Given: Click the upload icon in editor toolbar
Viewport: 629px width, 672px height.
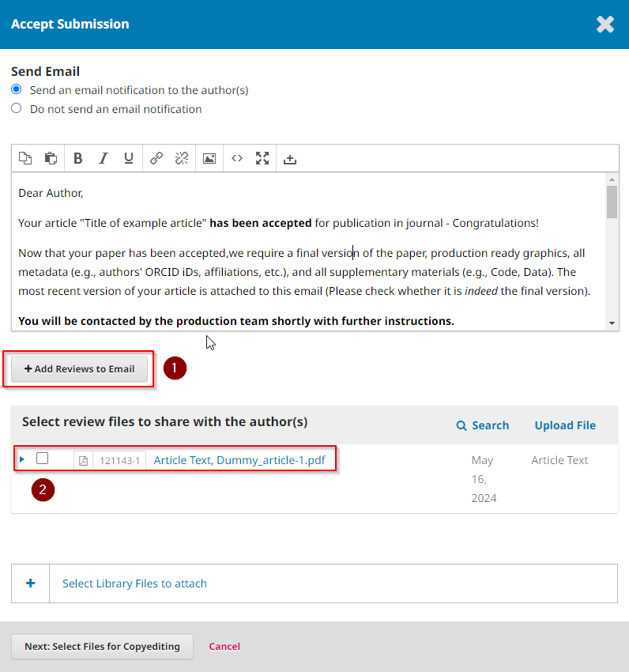Looking at the screenshot, I should (x=290, y=158).
